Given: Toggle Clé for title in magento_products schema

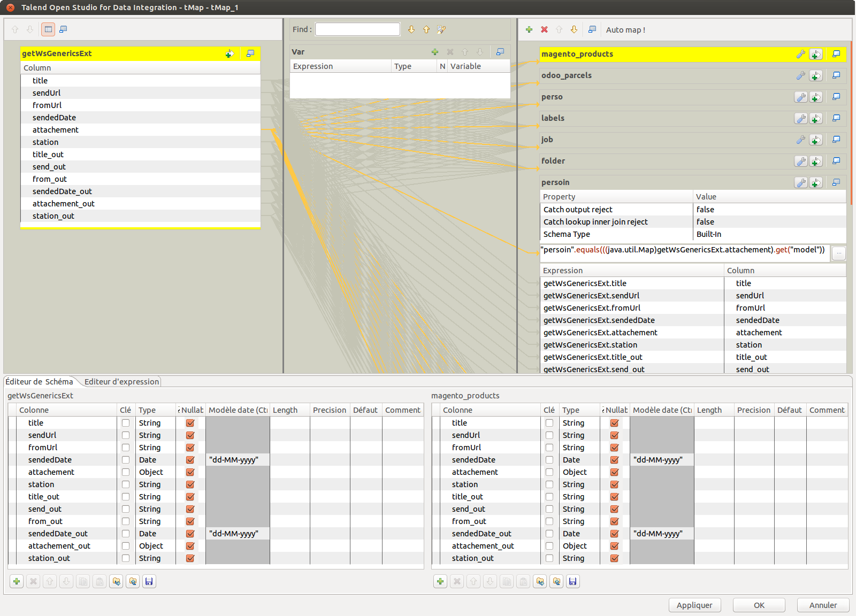Looking at the screenshot, I should 549,423.
